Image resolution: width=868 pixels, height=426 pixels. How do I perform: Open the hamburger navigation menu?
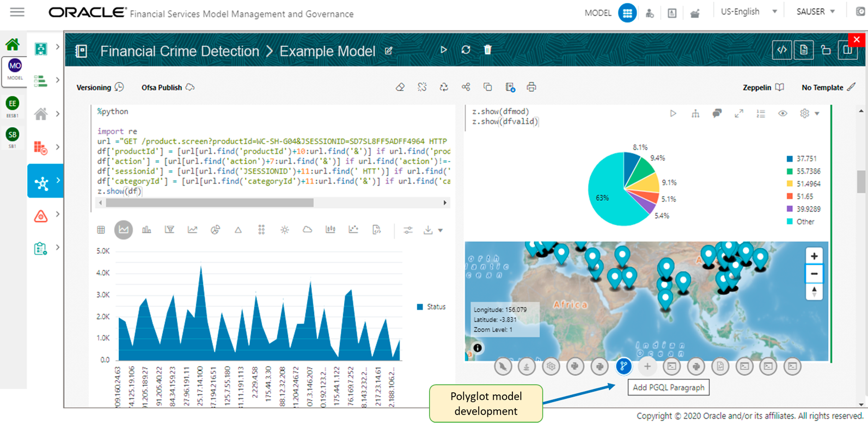(x=17, y=12)
